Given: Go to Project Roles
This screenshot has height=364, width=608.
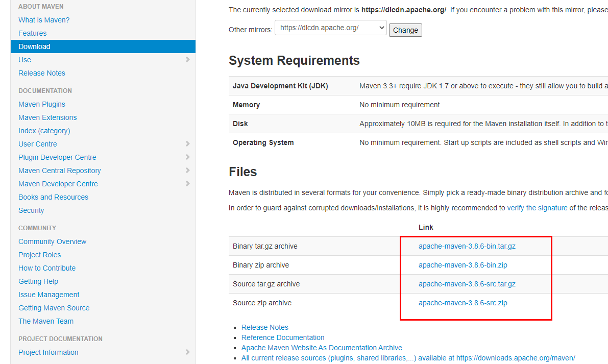Looking at the screenshot, I should (39, 255).
